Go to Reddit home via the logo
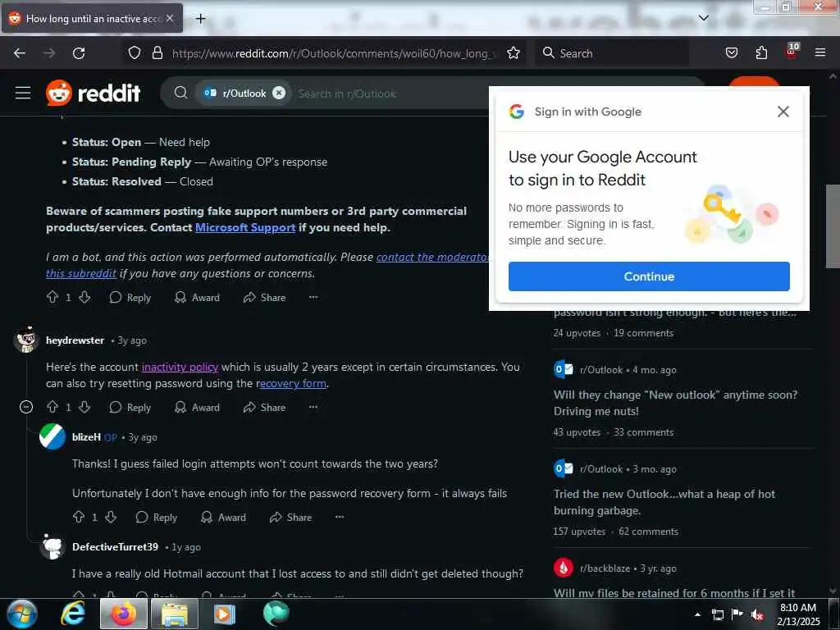 tap(93, 94)
